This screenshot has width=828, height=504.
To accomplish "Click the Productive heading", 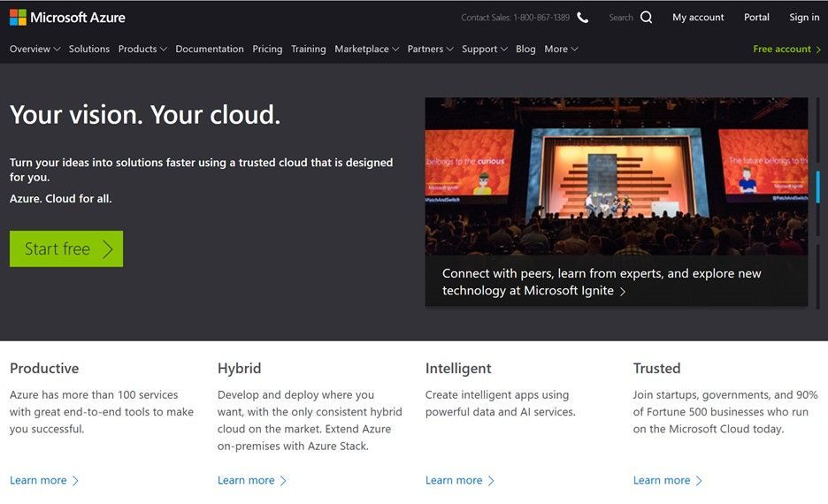I will [44, 369].
